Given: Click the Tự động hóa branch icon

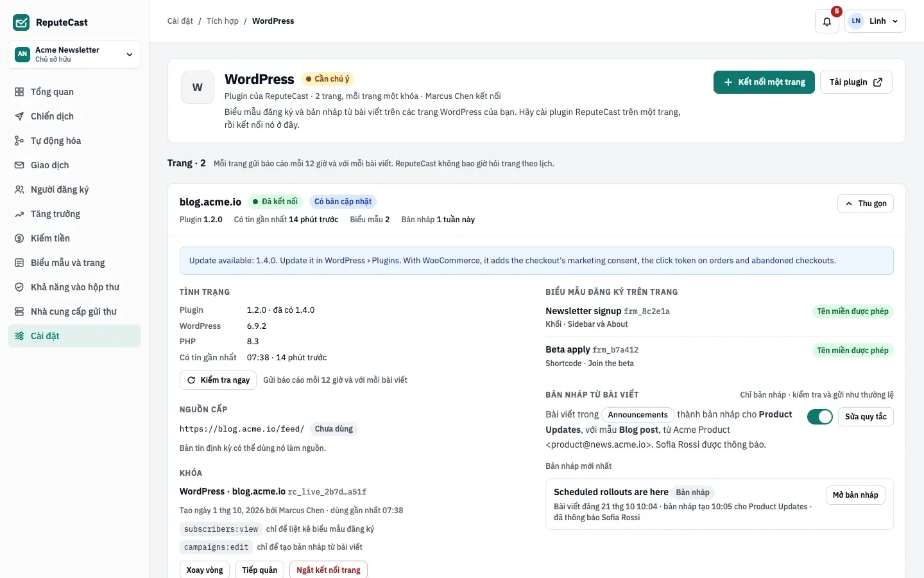Looking at the screenshot, I should [19, 141].
